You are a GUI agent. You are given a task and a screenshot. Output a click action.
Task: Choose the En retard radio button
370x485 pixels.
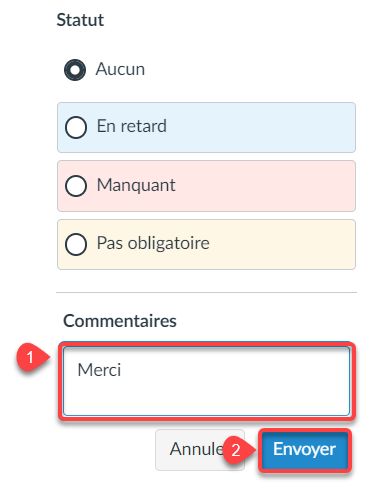76,127
